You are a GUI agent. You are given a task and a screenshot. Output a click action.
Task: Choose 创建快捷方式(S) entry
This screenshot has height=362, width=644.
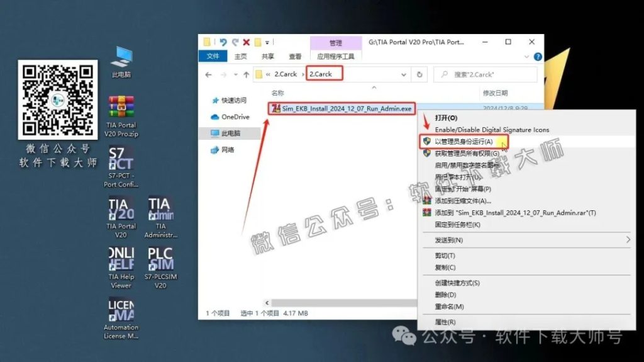point(457,283)
